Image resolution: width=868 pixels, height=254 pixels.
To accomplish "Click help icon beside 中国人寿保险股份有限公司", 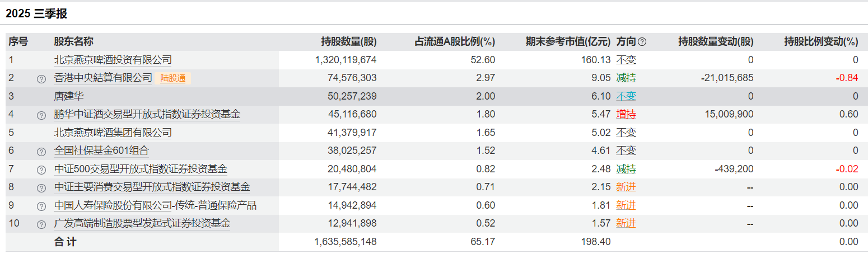I will click(41, 206).
